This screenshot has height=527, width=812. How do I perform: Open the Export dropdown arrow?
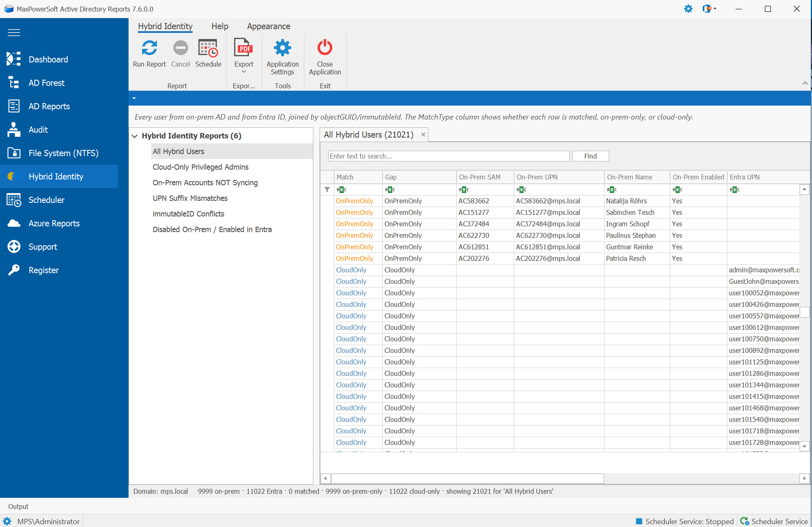tap(244, 72)
